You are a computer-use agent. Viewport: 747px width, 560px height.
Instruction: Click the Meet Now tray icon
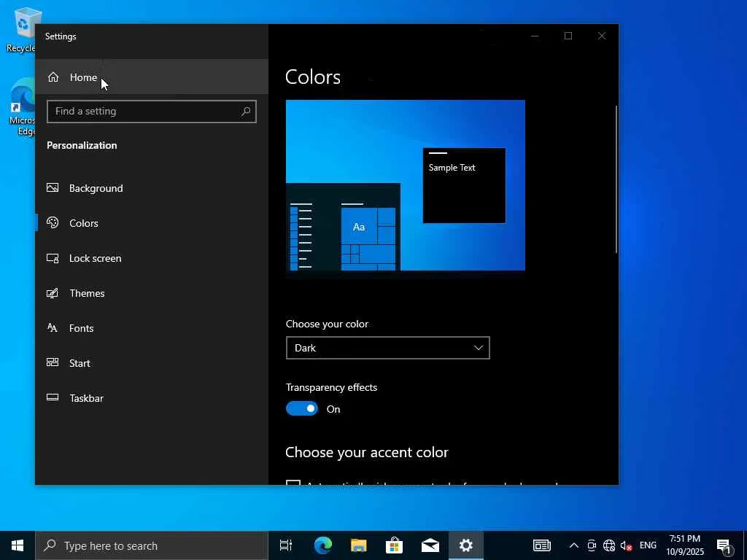[592, 545]
